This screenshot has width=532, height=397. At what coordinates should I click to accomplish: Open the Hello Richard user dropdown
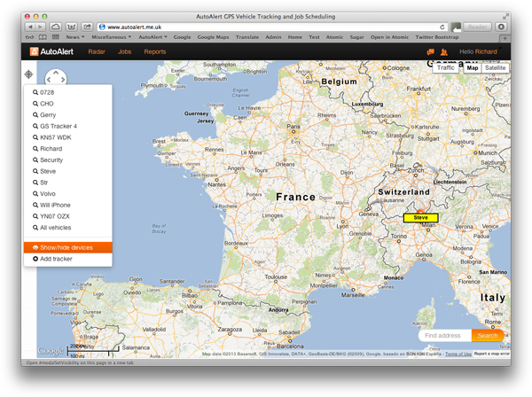pos(480,51)
